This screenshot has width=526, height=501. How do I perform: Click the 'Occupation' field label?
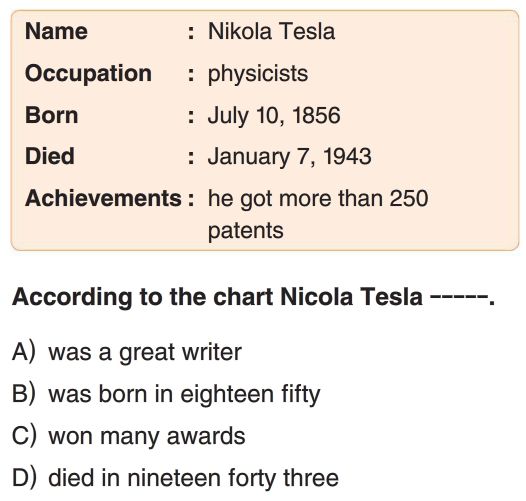click(88, 73)
